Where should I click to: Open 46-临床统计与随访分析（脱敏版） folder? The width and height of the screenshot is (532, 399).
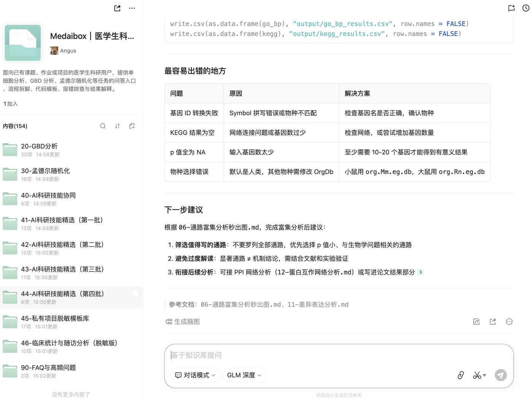click(x=71, y=347)
